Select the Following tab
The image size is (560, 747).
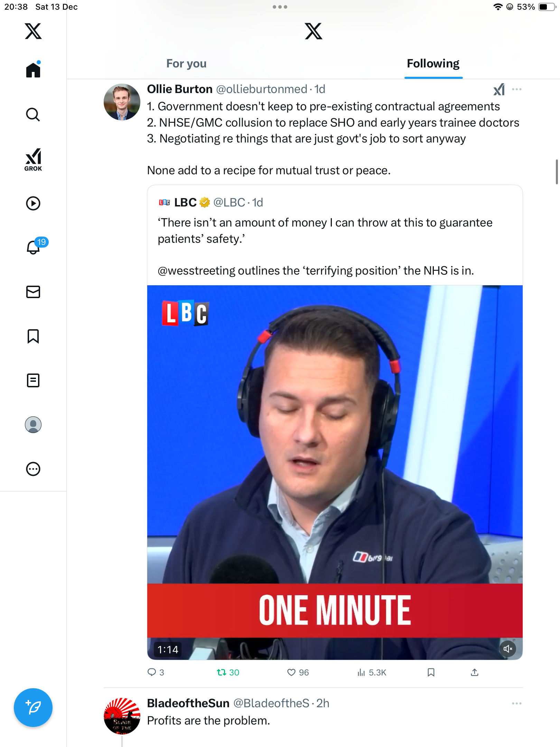pyautogui.click(x=433, y=64)
